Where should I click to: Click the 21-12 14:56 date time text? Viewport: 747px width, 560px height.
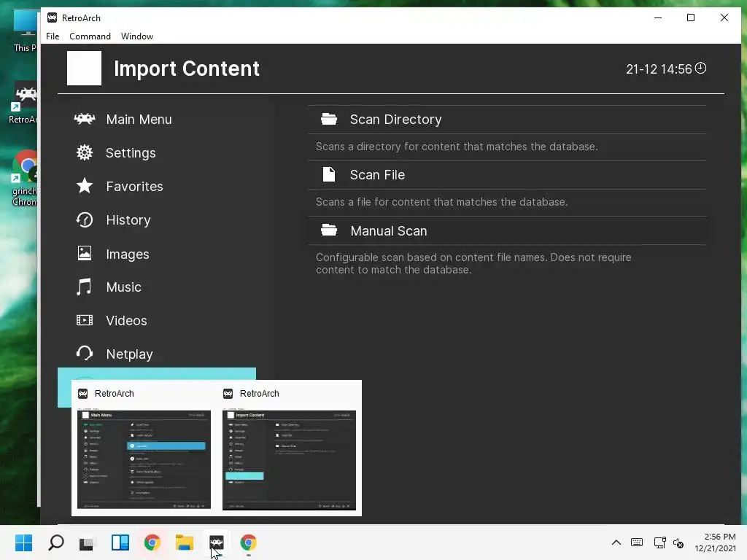click(x=659, y=69)
